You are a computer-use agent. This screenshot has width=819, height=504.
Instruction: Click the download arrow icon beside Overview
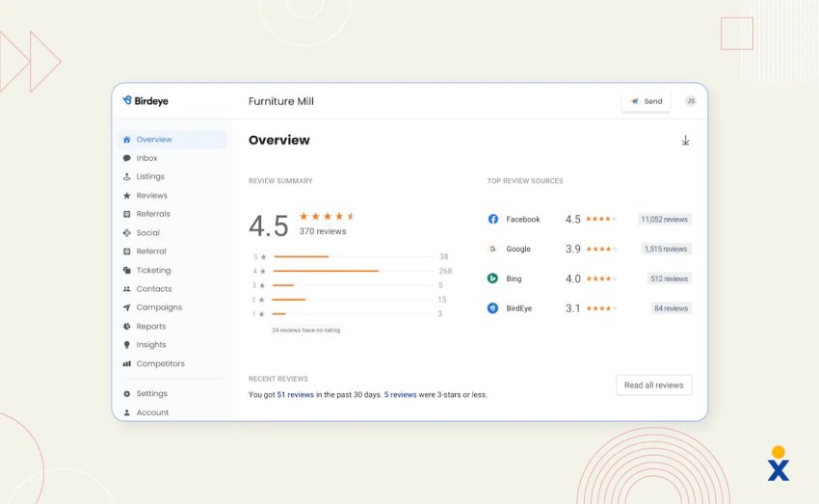[685, 141]
